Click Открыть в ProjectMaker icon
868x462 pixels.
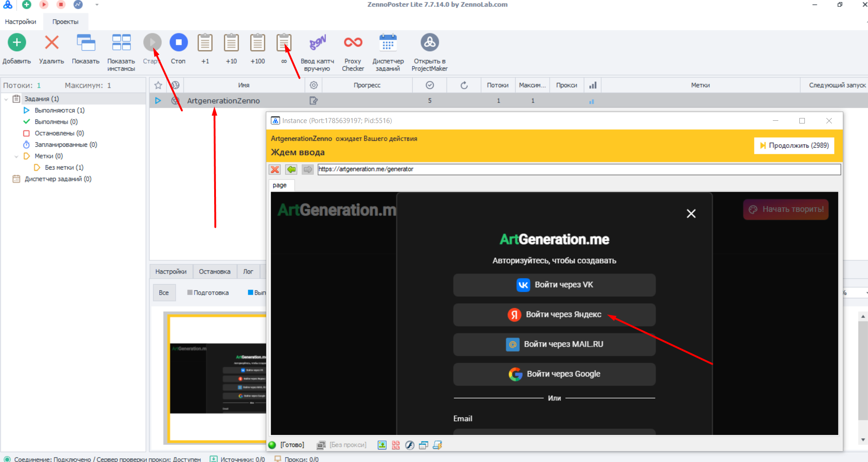click(x=429, y=43)
